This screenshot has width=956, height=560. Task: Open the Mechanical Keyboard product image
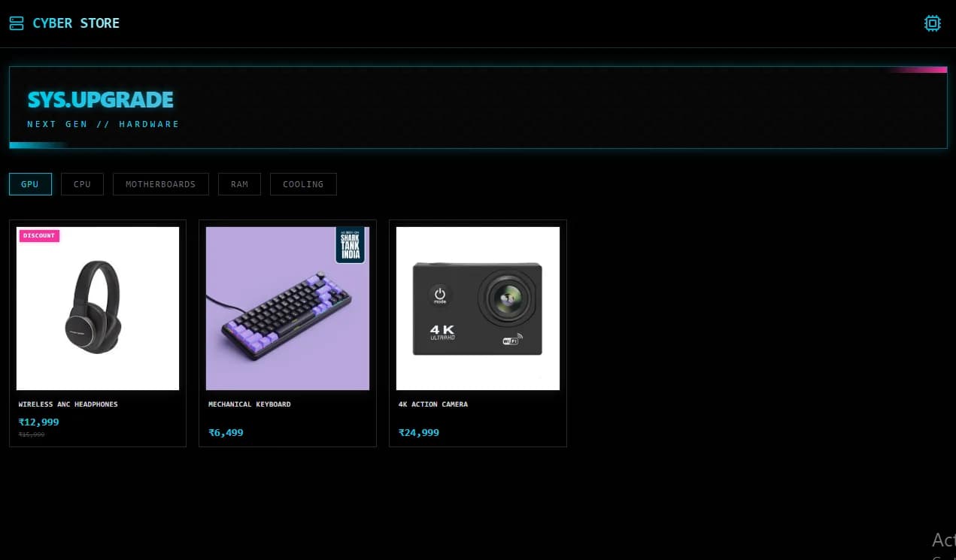tap(287, 308)
